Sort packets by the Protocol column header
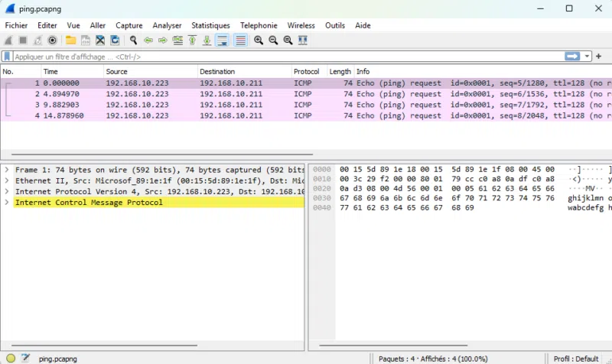This screenshot has width=612, height=364. tap(306, 72)
